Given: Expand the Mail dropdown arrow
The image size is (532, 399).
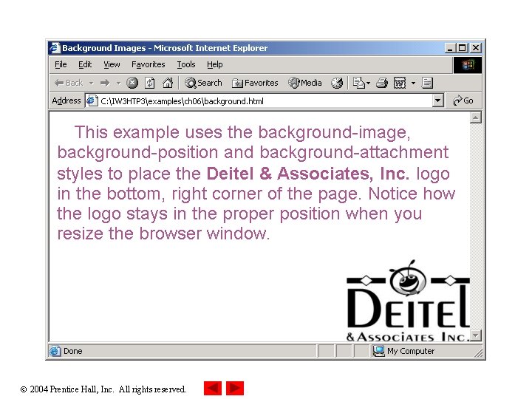Looking at the screenshot, I should [x=369, y=83].
